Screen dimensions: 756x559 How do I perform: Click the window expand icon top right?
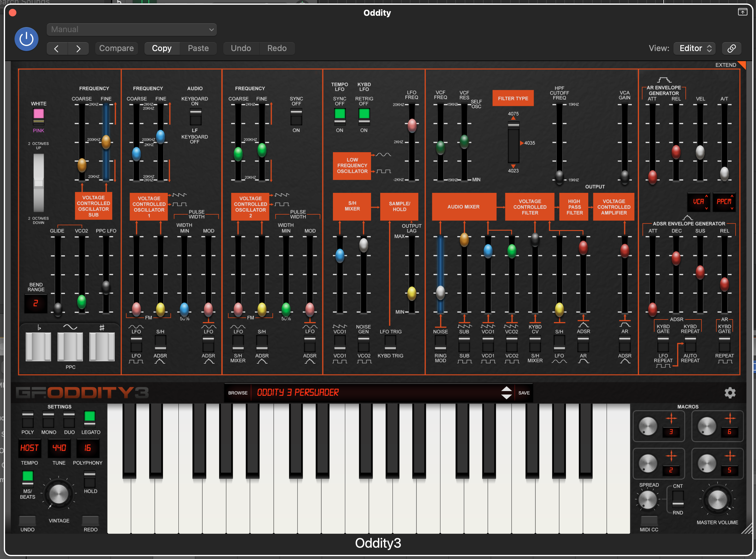pos(742,12)
